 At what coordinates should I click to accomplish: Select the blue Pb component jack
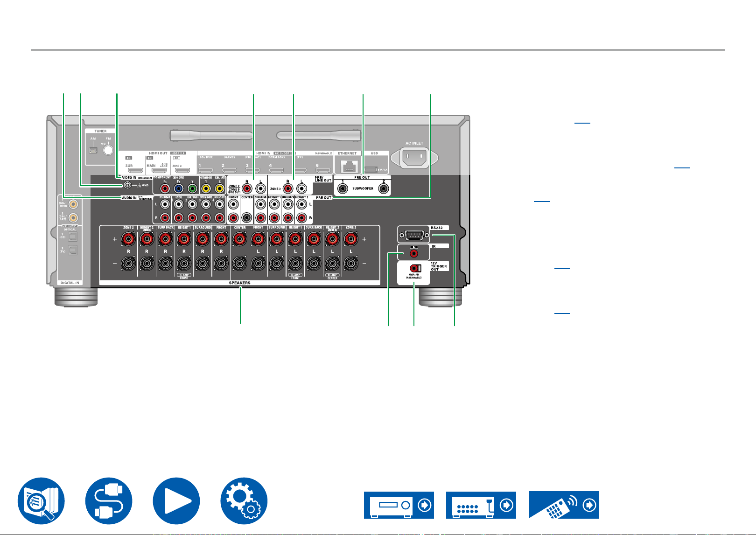[x=178, y=189]
